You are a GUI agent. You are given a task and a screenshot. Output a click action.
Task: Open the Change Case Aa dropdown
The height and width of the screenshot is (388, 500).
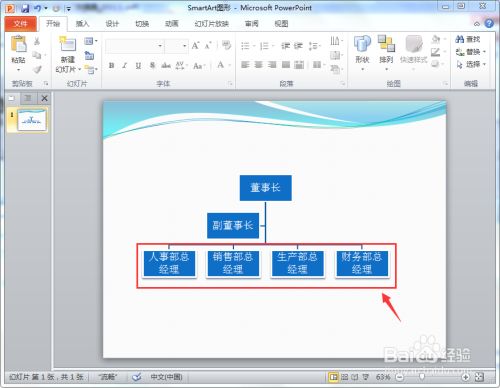click(x=199, y=66)
